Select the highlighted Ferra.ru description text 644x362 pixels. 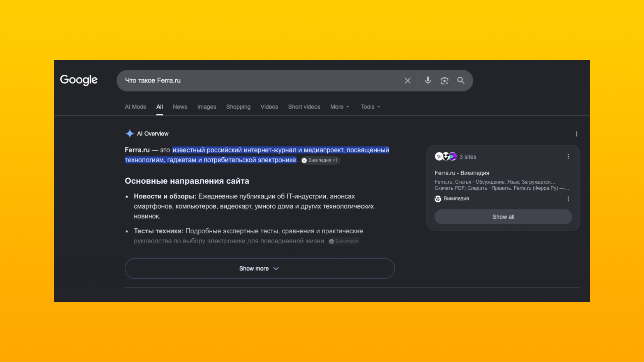pyautogui.click(x=257, y=155)
